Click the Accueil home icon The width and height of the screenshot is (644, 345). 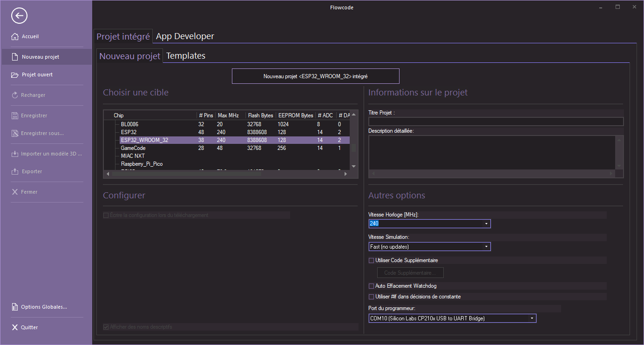click(15, 36)
